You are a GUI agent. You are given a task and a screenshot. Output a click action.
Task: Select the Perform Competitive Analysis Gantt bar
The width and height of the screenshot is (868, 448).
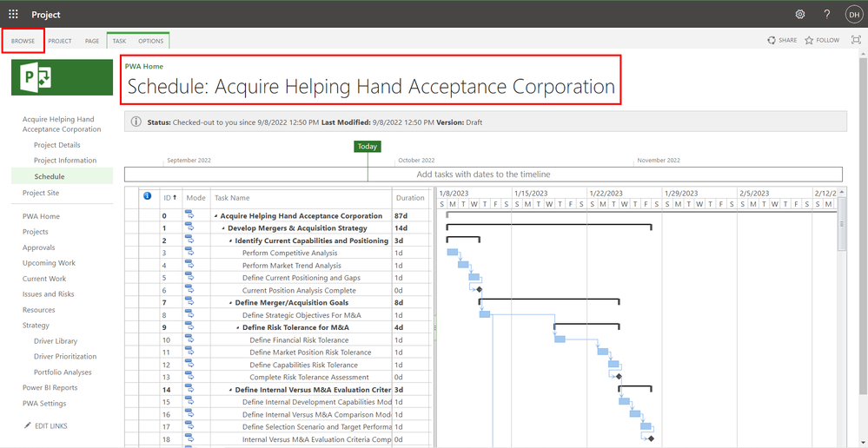(x=453, y=252)
